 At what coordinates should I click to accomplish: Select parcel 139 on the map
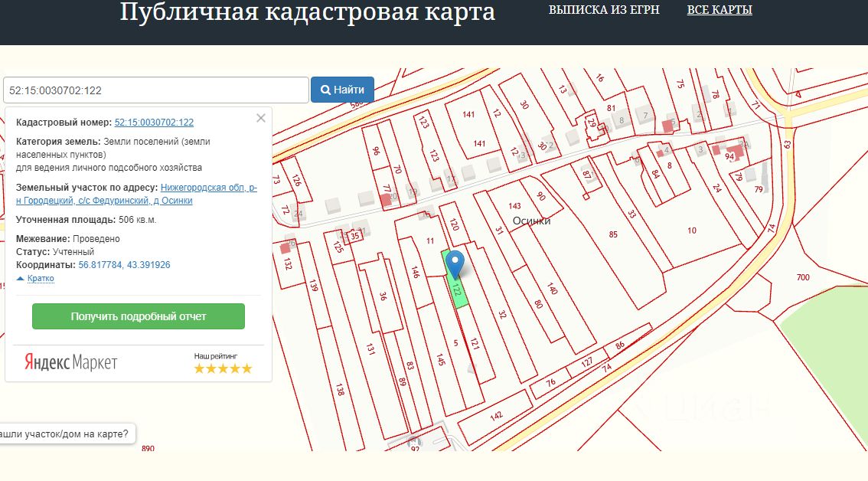(313, 286)
